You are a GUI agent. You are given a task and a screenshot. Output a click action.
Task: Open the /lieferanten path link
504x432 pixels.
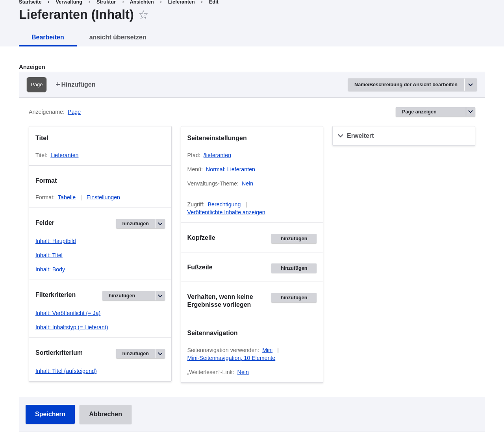[217, 155]
